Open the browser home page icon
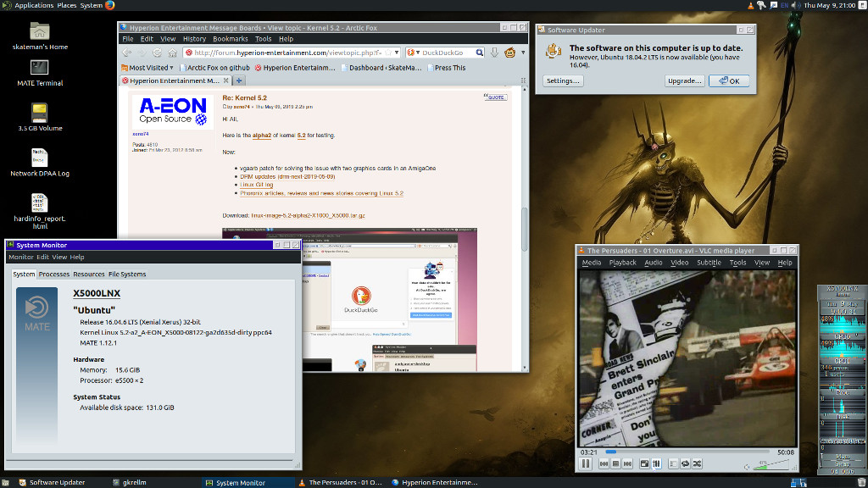Viewport: 868px width, 488px height. [x=173, y=53]
